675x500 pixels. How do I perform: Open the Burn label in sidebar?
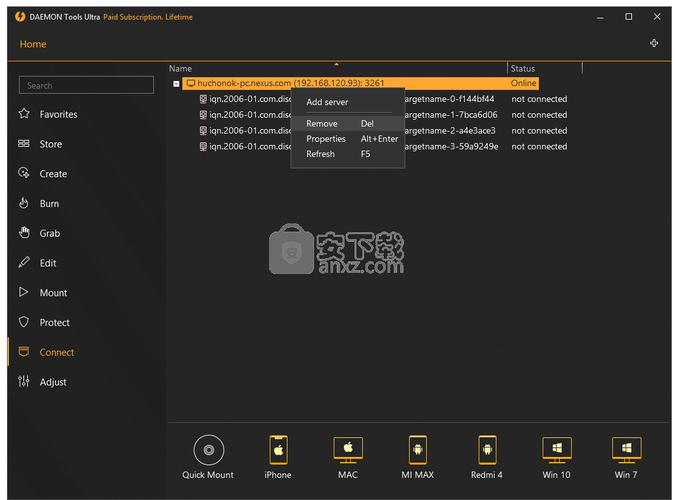(x=49, y=203)
